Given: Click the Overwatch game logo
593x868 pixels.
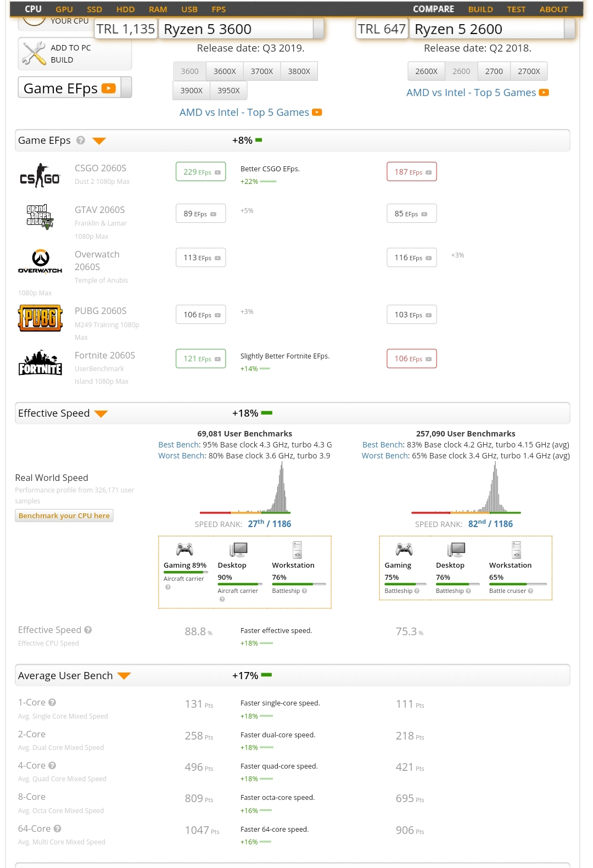Looking at the screenshot, I should (x=40, y=261).
